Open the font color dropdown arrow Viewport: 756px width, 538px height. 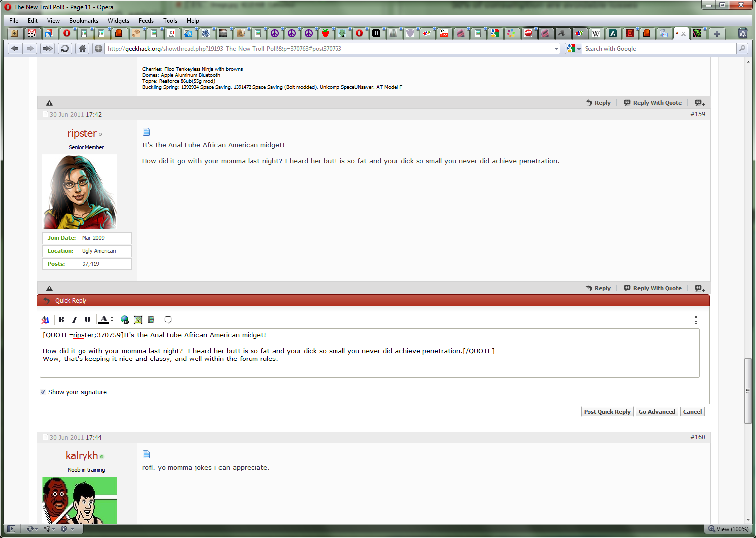[x=112, y=320]
